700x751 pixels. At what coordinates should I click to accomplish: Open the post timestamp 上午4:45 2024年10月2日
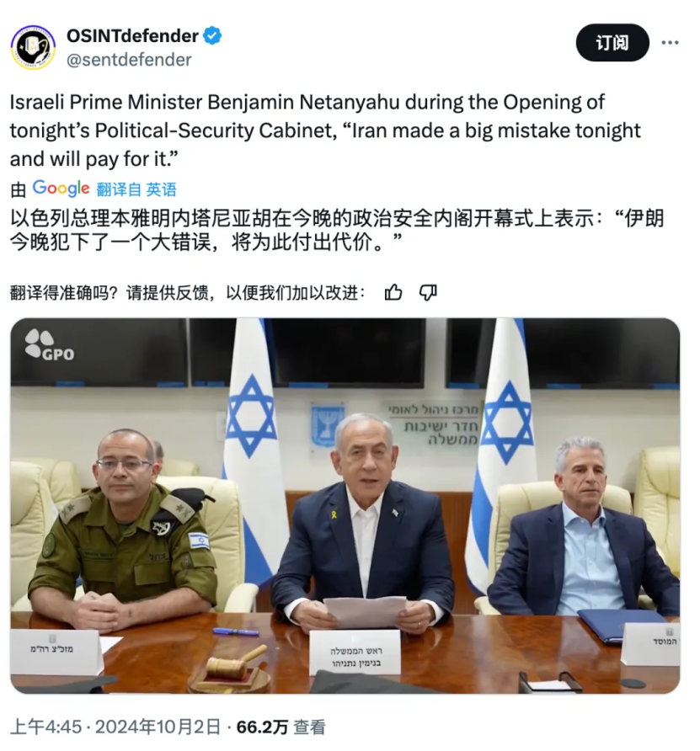point(115,727)
